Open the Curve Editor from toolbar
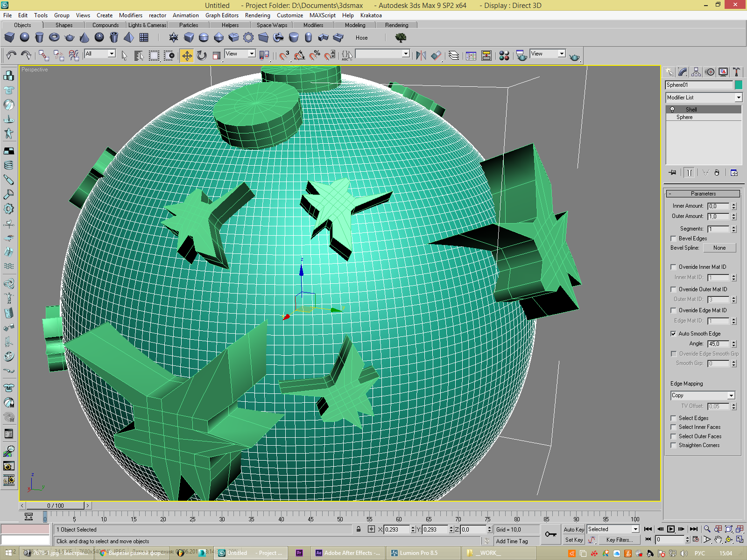This screenshot has width=747, height=560. (x=471, y=56)
